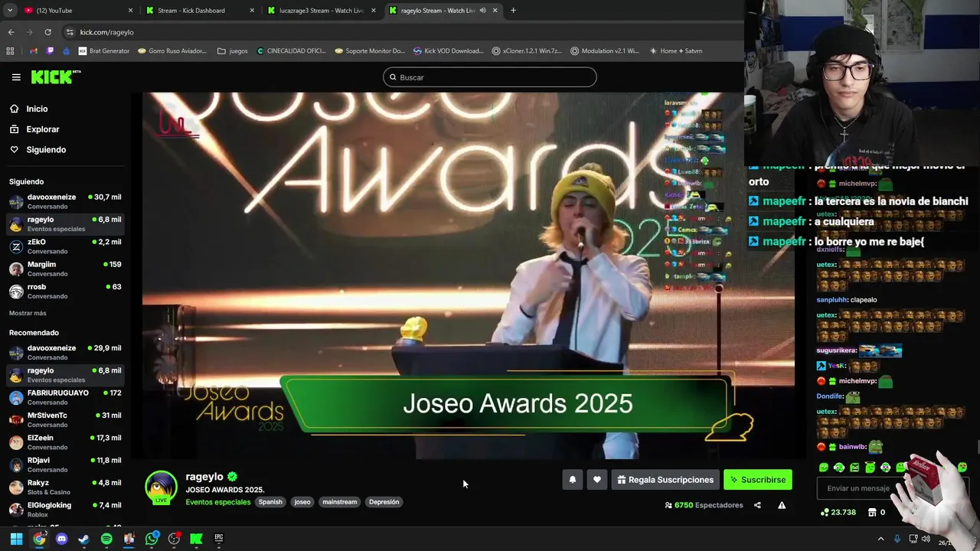This screenshot has width=980, height=551.
Task: Click the Buscar search field
Action: pos(490,77)
